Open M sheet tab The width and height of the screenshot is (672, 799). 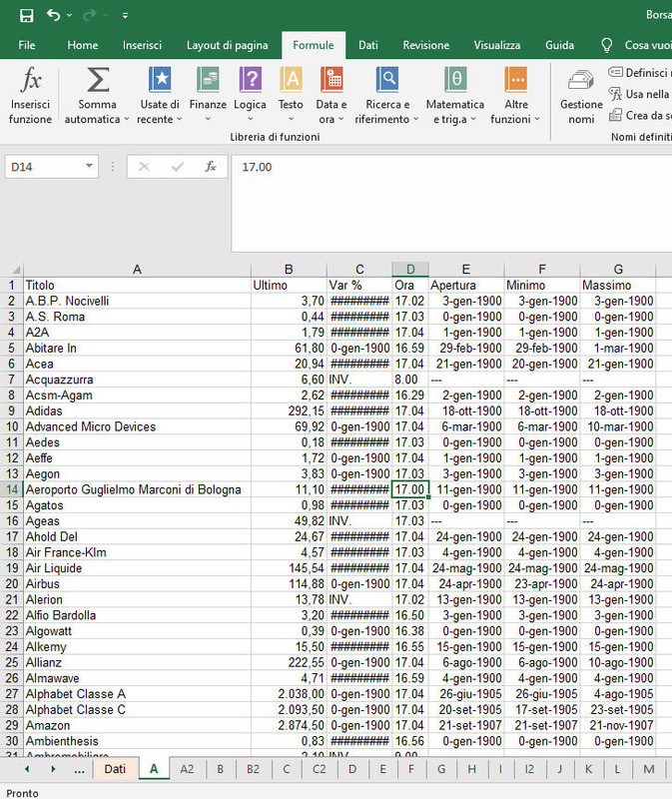649,769
